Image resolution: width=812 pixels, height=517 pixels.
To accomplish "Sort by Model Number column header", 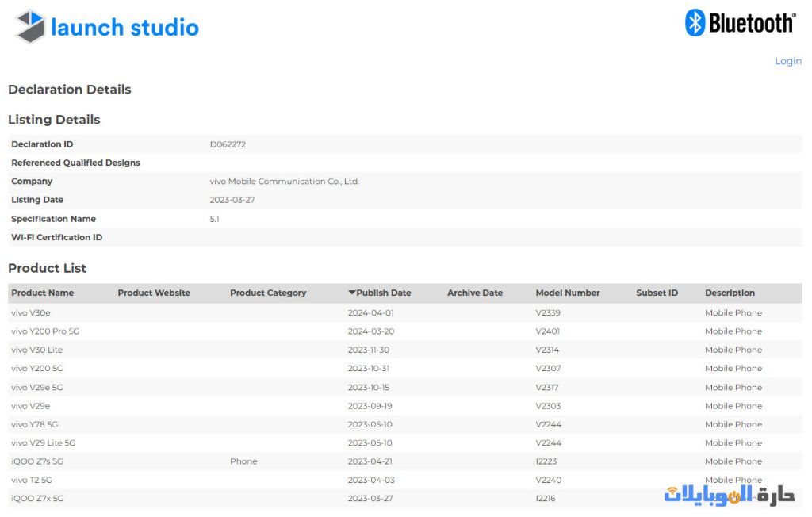I will pyautogui.click(x=567, y=293).
